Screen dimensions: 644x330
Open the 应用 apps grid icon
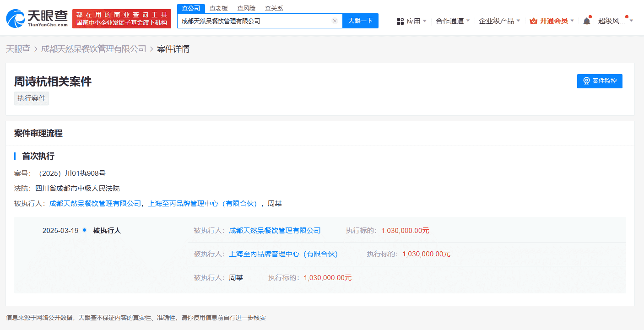tap(400, 21)
